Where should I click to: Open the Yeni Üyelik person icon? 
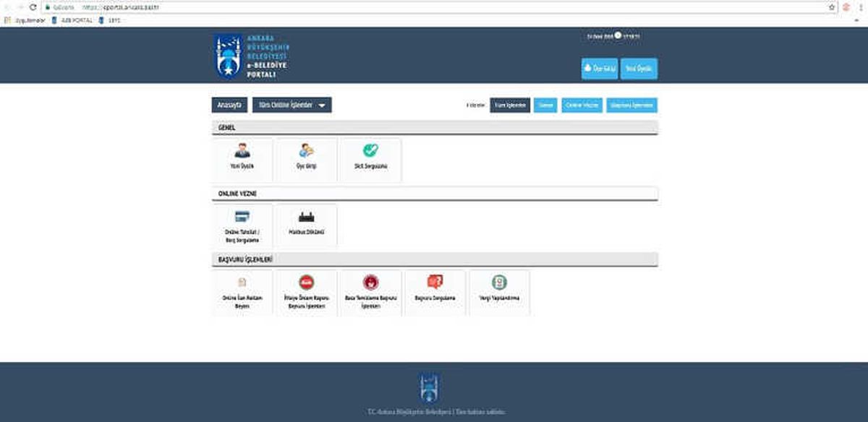[x=242, y=151]
